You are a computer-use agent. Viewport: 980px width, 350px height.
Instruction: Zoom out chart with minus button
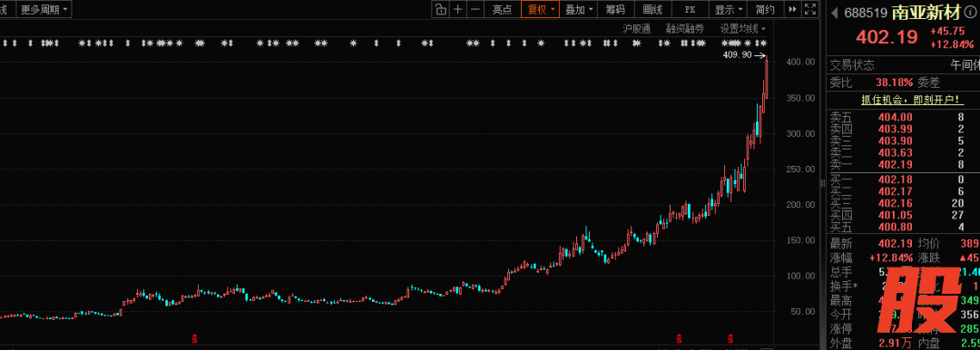(475, 9)
